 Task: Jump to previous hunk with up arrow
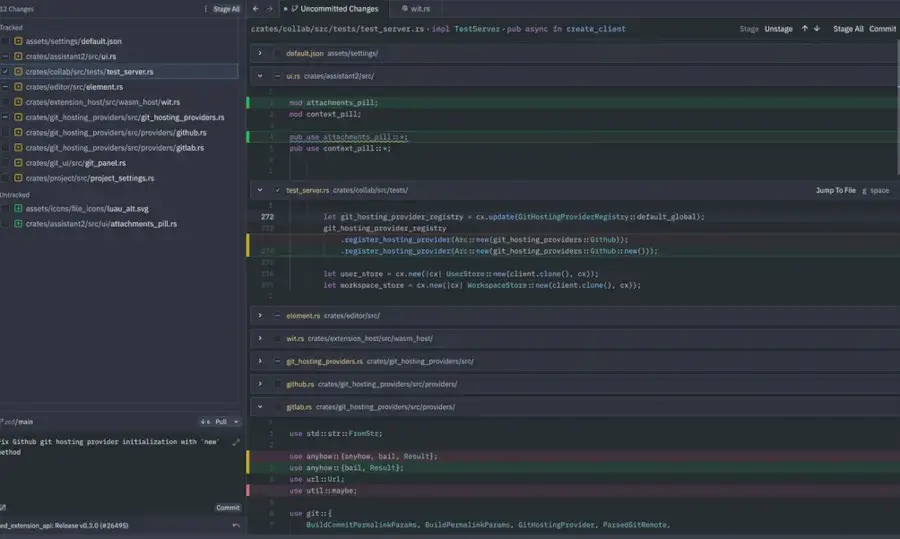pos(805,29)
